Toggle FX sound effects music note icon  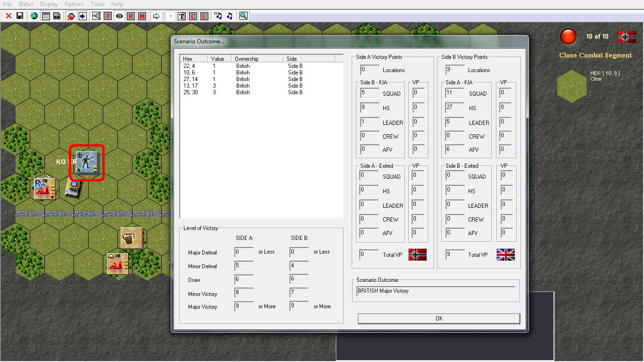tap(218, 16)
